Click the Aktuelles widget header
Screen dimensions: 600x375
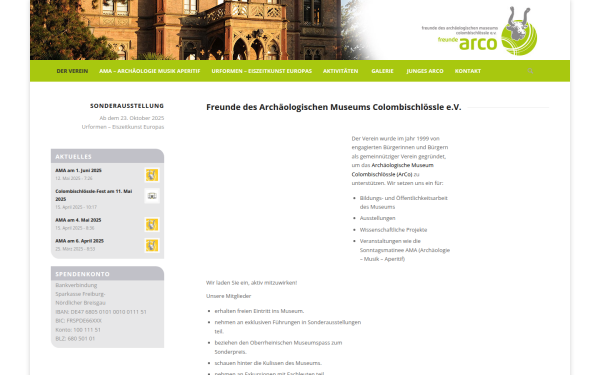pos(108,156)
